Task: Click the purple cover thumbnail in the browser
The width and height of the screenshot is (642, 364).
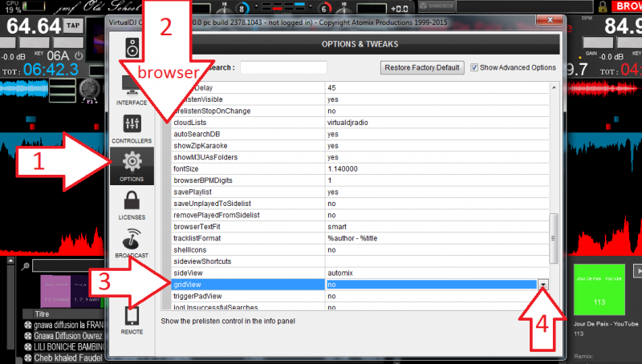Action: pos(55,291)
